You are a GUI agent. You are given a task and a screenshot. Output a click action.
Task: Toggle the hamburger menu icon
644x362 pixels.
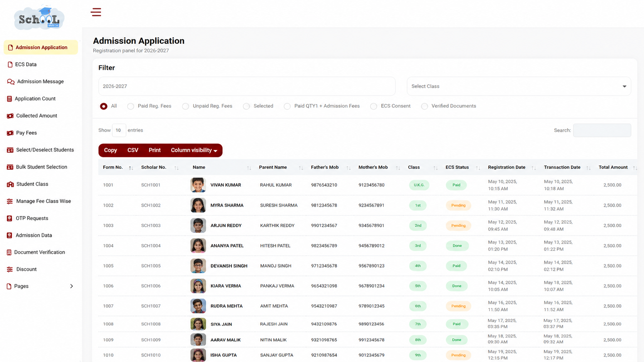96,12
